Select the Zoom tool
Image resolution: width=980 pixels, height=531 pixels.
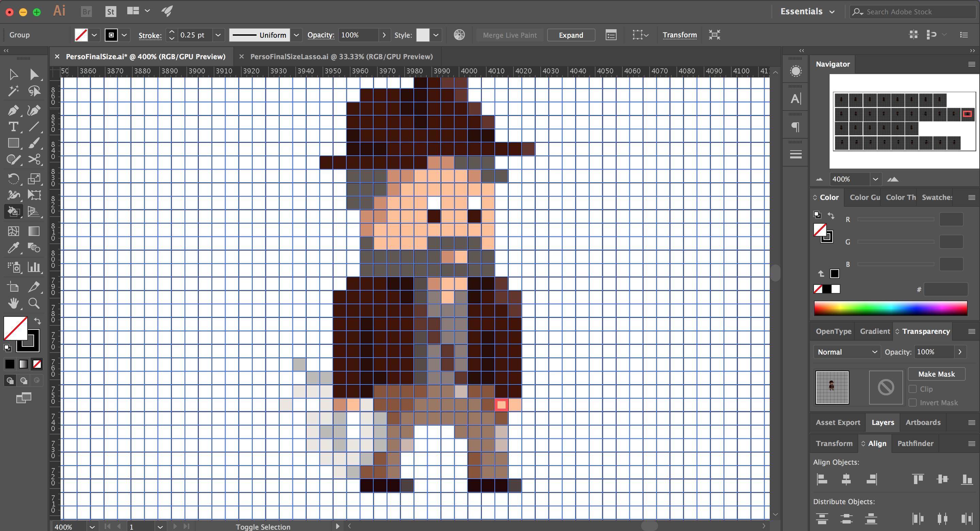[x=34, y=303]
